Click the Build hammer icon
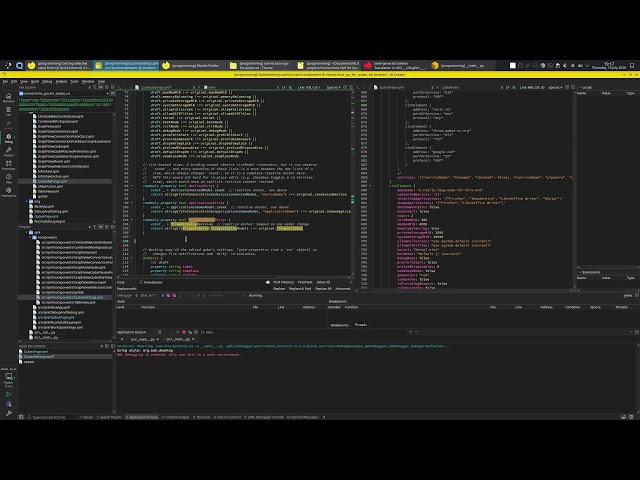The width and height of the screenshot is (640, 480). coord(9,413)
